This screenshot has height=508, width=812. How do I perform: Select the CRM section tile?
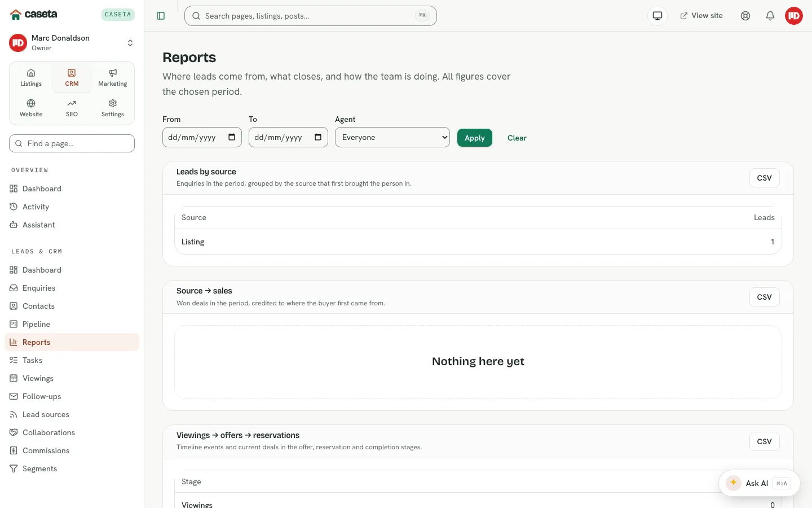point(72,78)
